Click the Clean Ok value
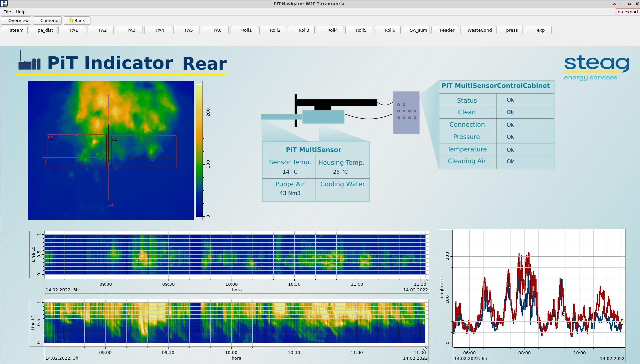 tap(510, 112)
